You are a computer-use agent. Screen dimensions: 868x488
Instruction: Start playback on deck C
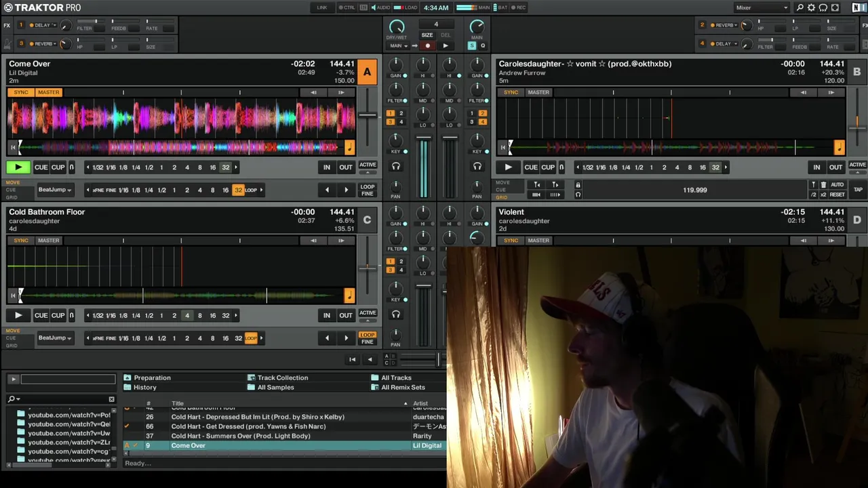pyautogui.click(x=18, y=315)
